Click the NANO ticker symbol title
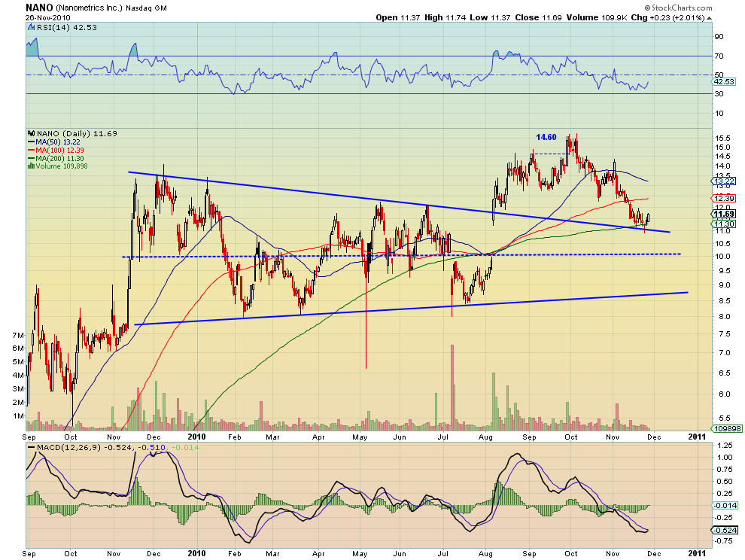Viewport: 745px width, 560px height. point(39,8)
